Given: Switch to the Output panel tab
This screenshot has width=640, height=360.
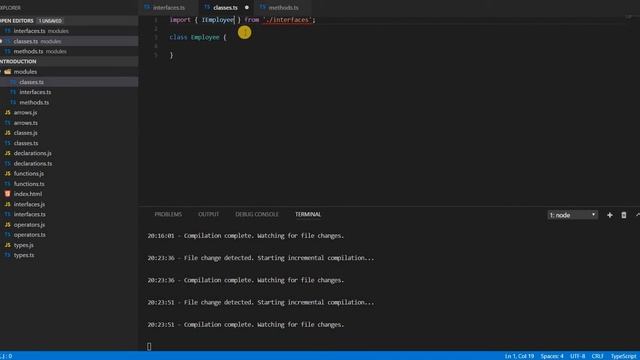Looking at the screenshot, I should coord(209,214).
